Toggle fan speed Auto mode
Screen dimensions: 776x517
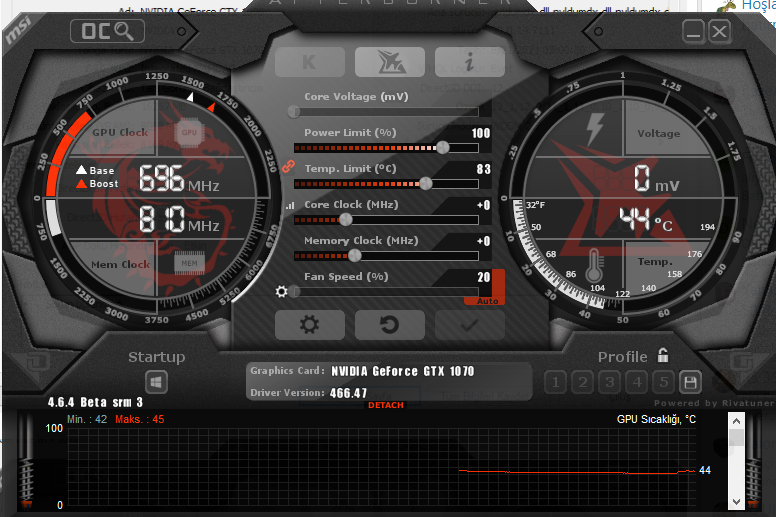coord(487,301)
